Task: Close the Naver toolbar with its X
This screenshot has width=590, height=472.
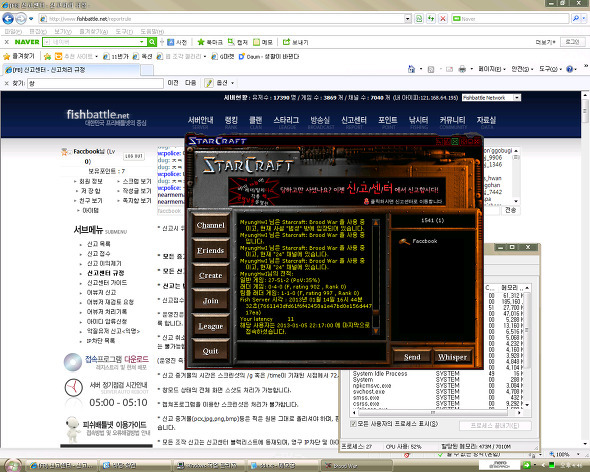Action: (6, 42)
